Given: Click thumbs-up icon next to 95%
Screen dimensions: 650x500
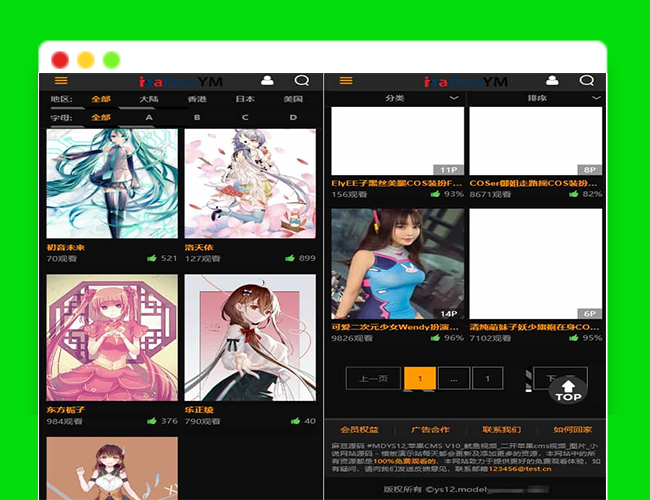Looking at the screenshot, I should click(573, 337).
